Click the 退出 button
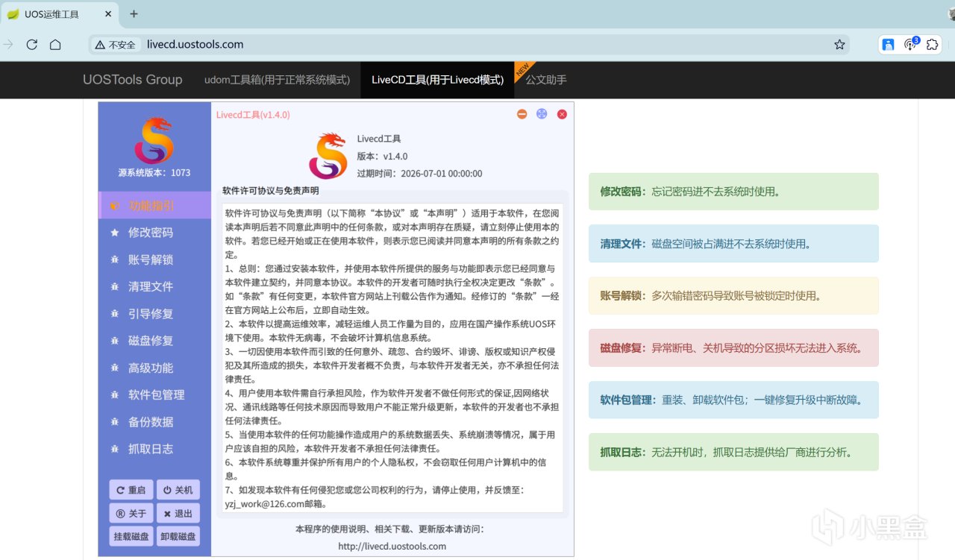 click(178, 513)
